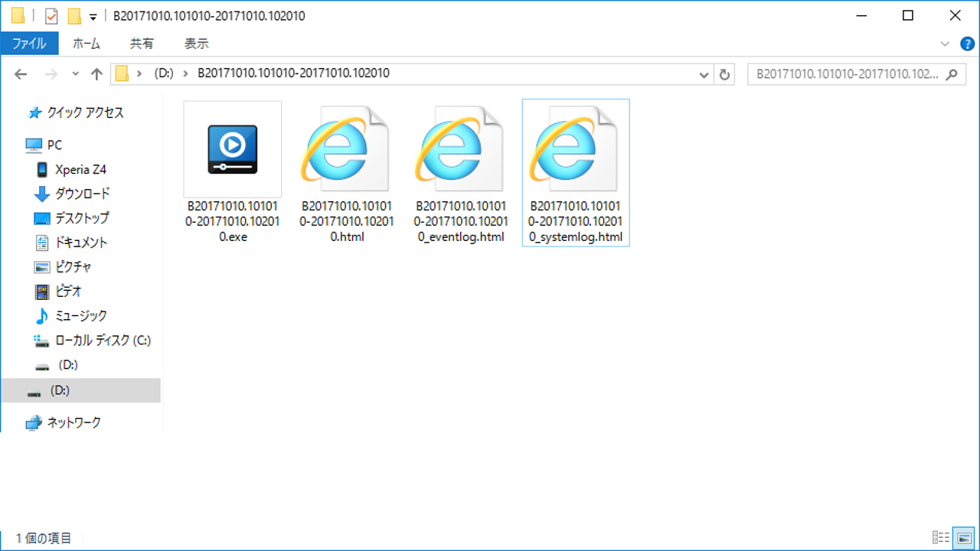
Task: Click the address bar folder icon
Action: pyautogui.click(x=122, y=73)
